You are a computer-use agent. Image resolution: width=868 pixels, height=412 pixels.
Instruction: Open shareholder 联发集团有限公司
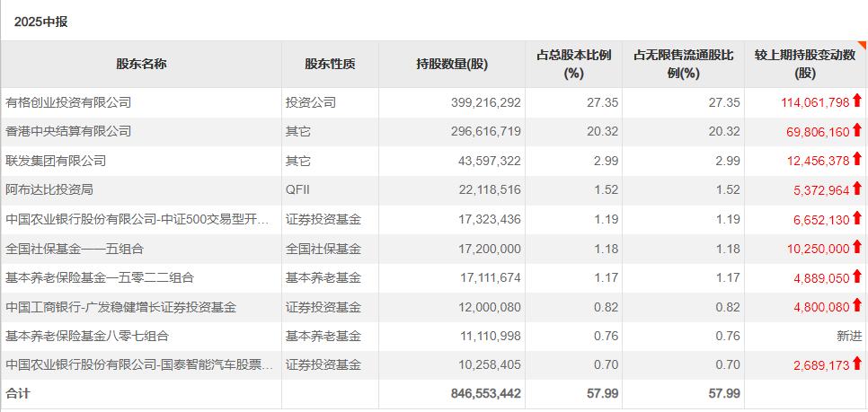[56, 161]
